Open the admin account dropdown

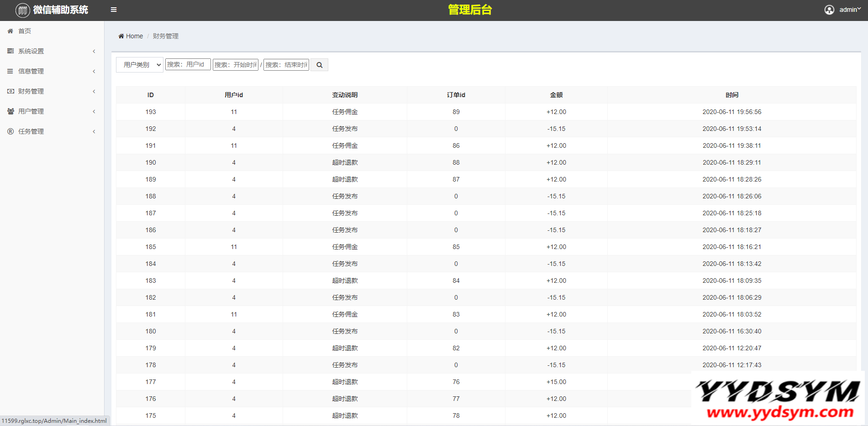(849, 10)
